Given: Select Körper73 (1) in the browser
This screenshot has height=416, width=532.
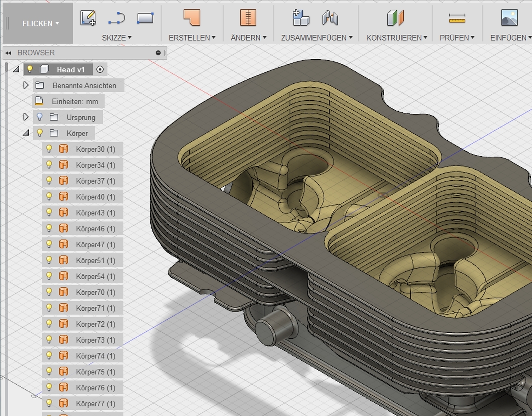Looking at the screenshot, I should [x=95, y=340].
